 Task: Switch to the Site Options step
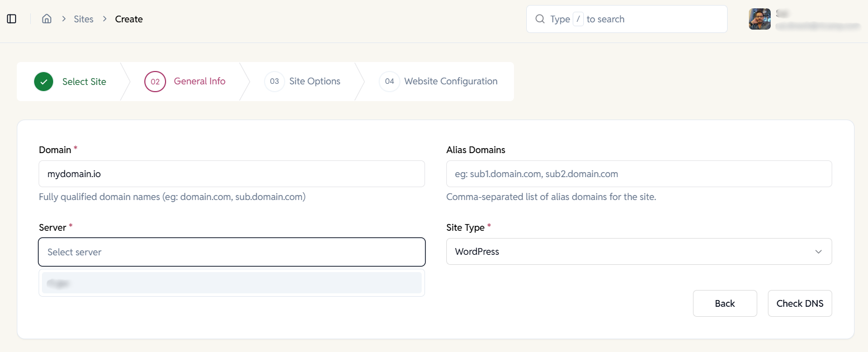(x=314, y=81)
